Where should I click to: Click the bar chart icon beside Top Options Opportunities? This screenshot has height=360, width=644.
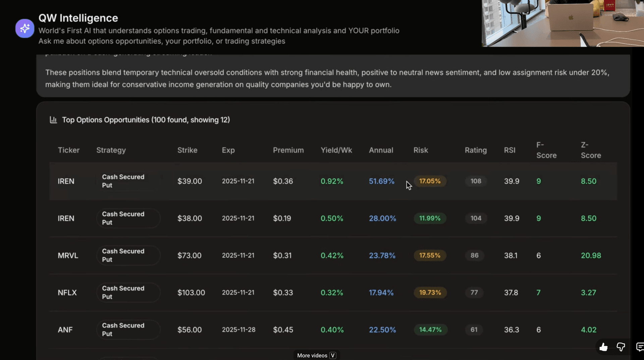click(x=53, y=120)
